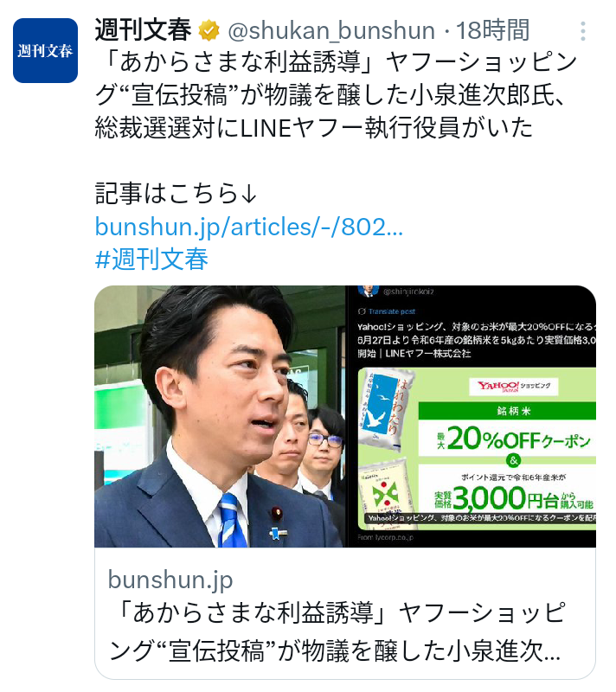Viewport: 616px width, 692px height.
Task: Open the 週刊文春 profile avatar
Action: pos(46,51)
